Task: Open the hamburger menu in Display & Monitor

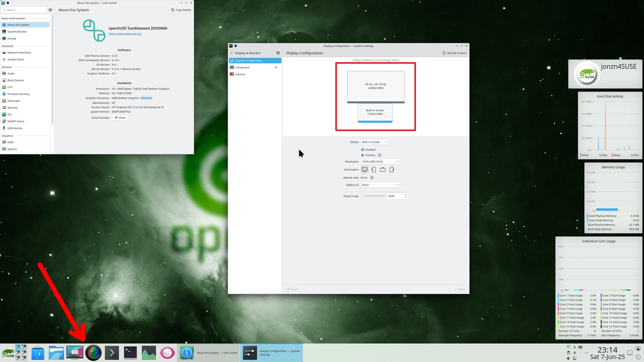Action: 278,53
